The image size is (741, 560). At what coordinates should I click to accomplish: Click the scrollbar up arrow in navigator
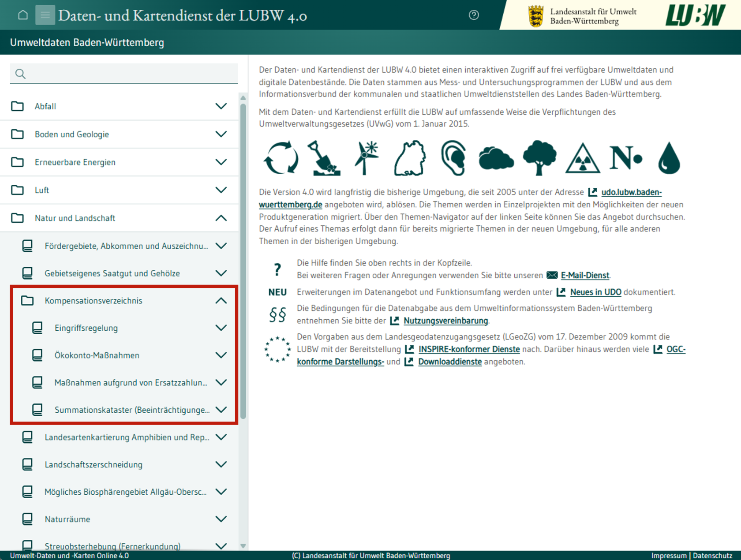pos(243,98)
